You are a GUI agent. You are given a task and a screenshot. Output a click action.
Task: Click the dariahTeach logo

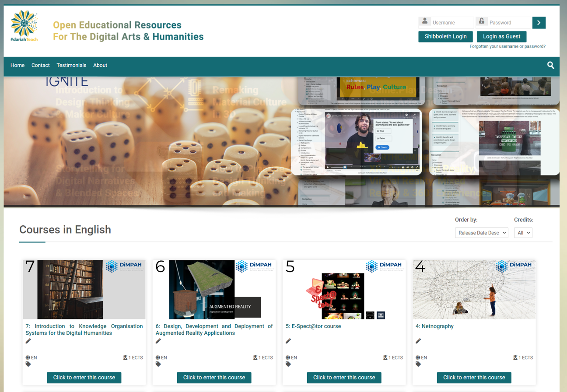pos(24,26)
